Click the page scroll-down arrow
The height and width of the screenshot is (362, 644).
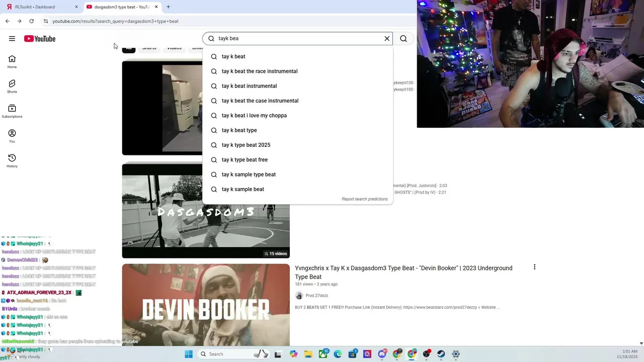641,343
